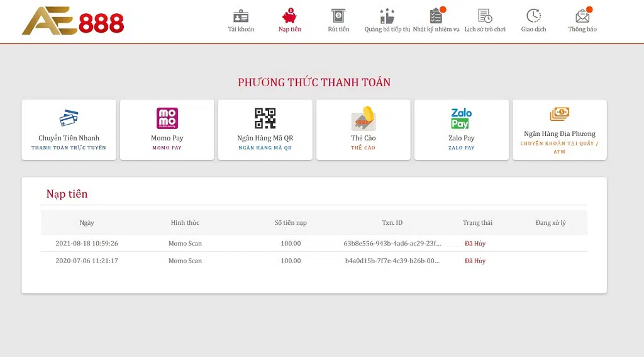
Task: Click the QR code icon
Action: [265, 118]
